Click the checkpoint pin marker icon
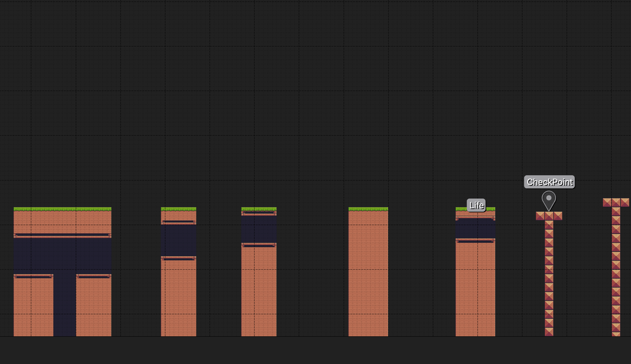631x364 pixels. 549,200
